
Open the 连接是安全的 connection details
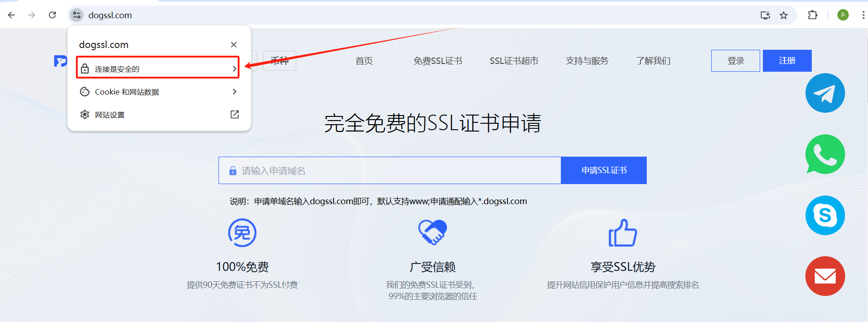click(158, 68)
